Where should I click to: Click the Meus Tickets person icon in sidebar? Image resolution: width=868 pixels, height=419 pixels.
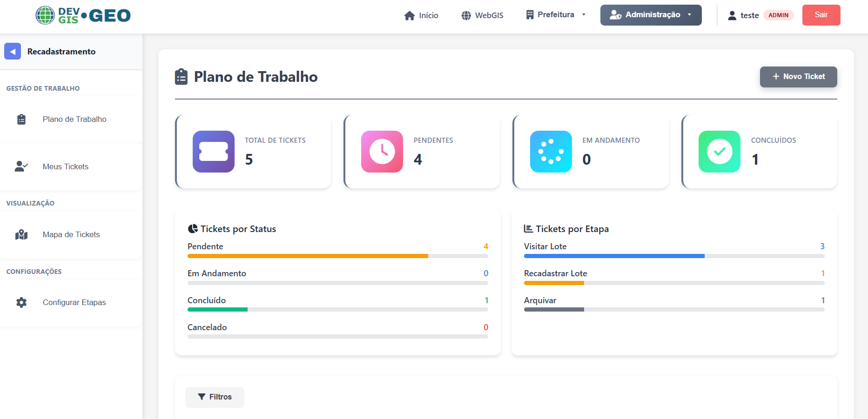click(x=21, y=166)
